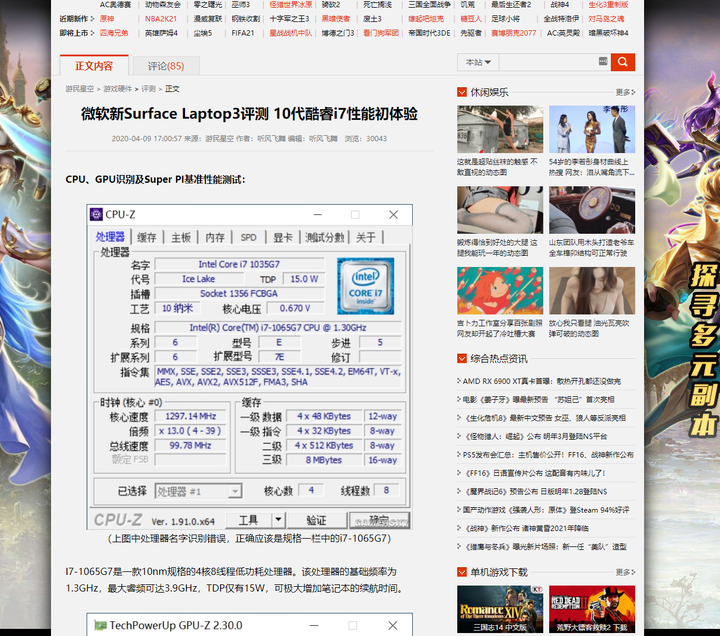Open the FIFA21 link in 即将上市
This screenshot has width=720, height=636.
tap(243, 33)
